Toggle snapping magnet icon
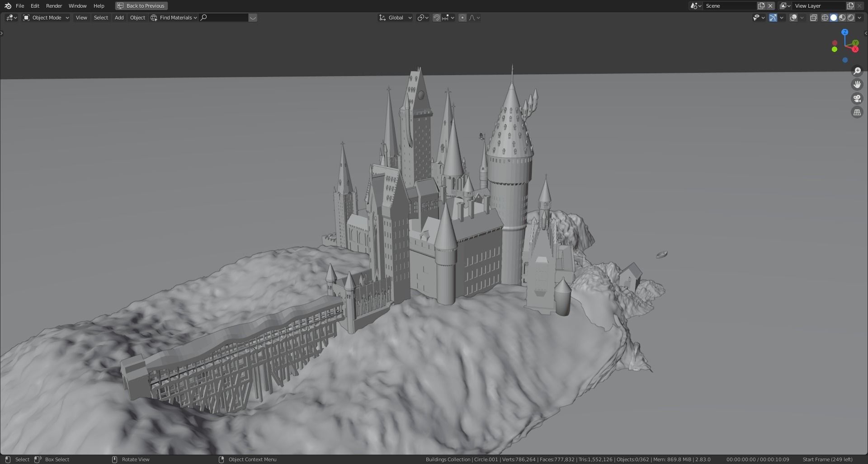The image size is (868, 464). (436, 18)
